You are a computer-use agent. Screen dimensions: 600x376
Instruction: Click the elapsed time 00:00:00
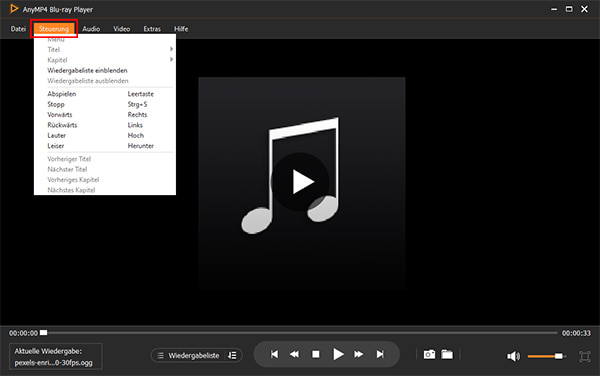pos(23,333)
